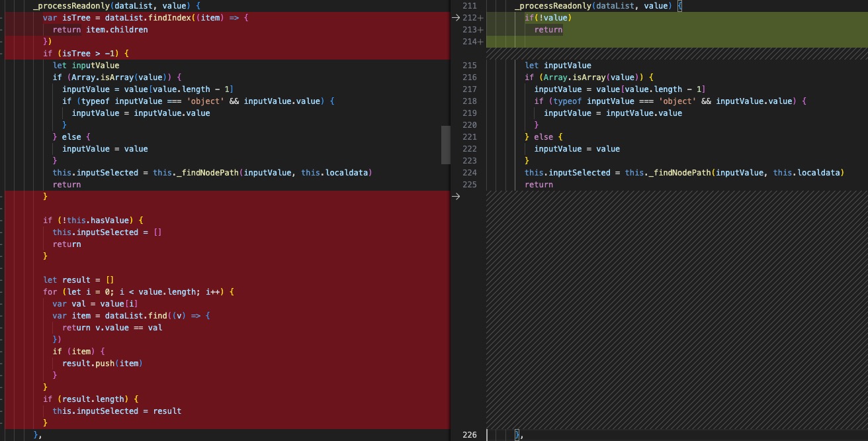
Task: Select line number 223 in the gutter
Action: pyautogui.click(x=470, y=161)
